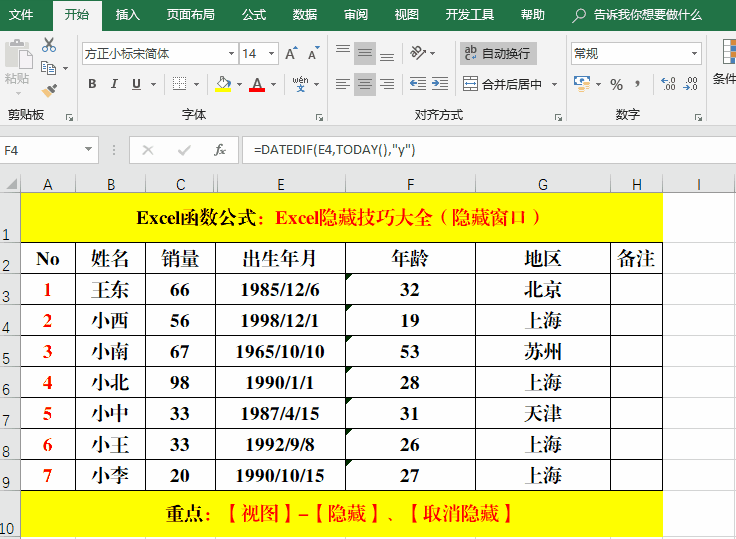Image resolution: width=736 pixels, height=539 pixels.
Task: Switch to the 页面布局 tab
Action: [x=191, y=15]
